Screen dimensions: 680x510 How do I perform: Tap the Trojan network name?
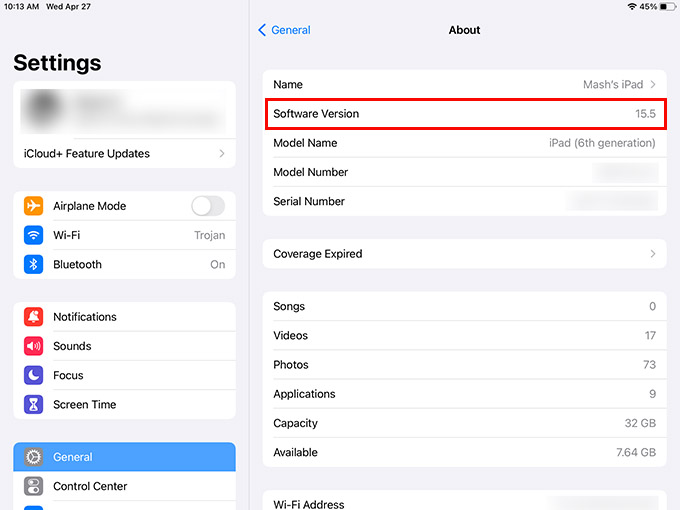coord(209,235)
